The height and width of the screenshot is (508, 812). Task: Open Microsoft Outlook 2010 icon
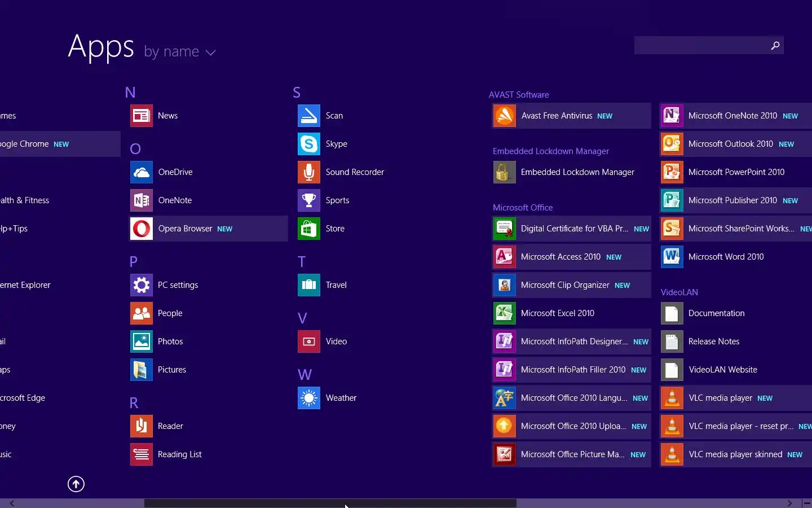pyautogui.click(x=672, y=144)
